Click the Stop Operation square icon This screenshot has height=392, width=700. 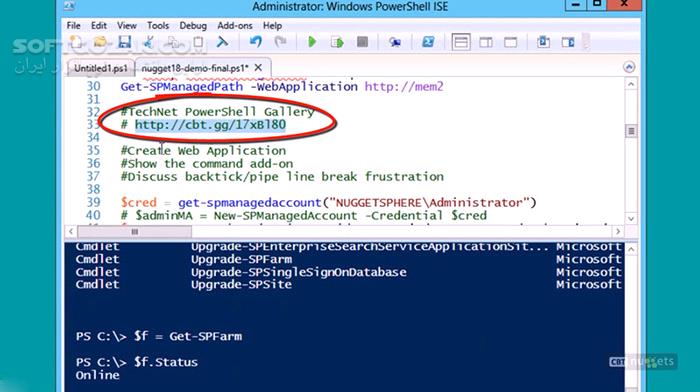click(x=362, y=42)
